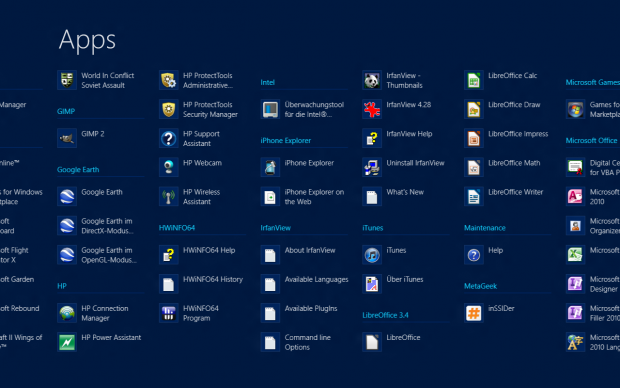This screenshot has height=388, width=620.
Task: Select the iTunes group header
Action: pyautogui.click(x=372, y=228)
